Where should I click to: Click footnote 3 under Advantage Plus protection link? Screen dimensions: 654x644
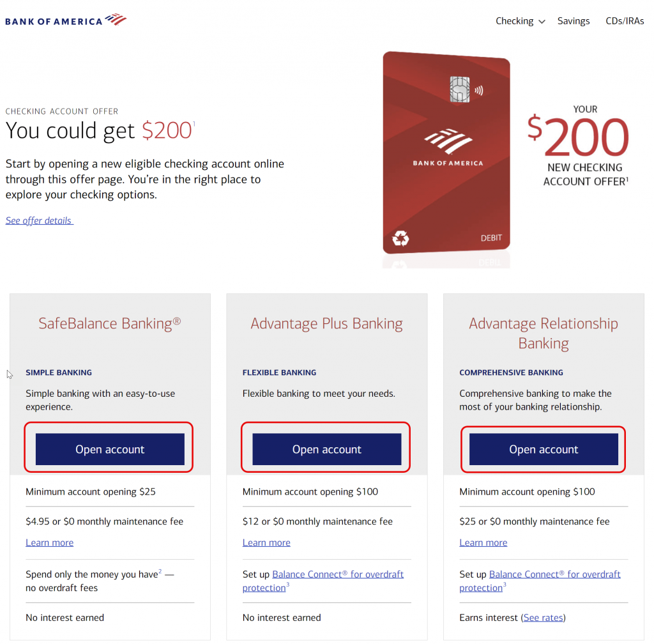[287, 584]
